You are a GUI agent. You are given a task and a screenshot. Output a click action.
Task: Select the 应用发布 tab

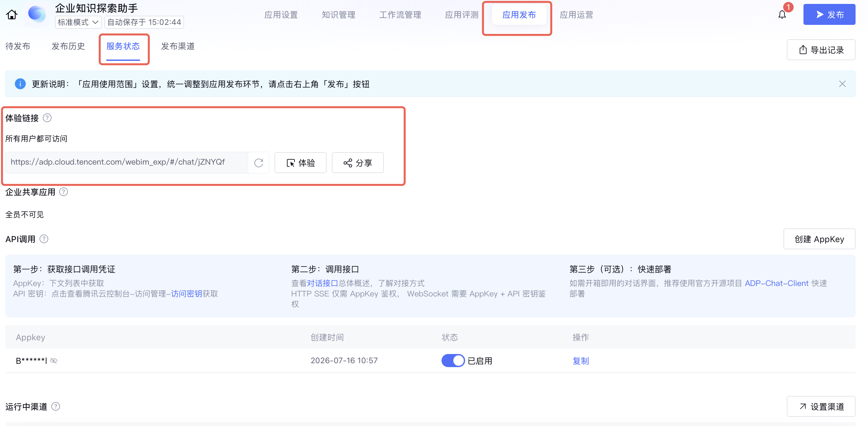519,15
